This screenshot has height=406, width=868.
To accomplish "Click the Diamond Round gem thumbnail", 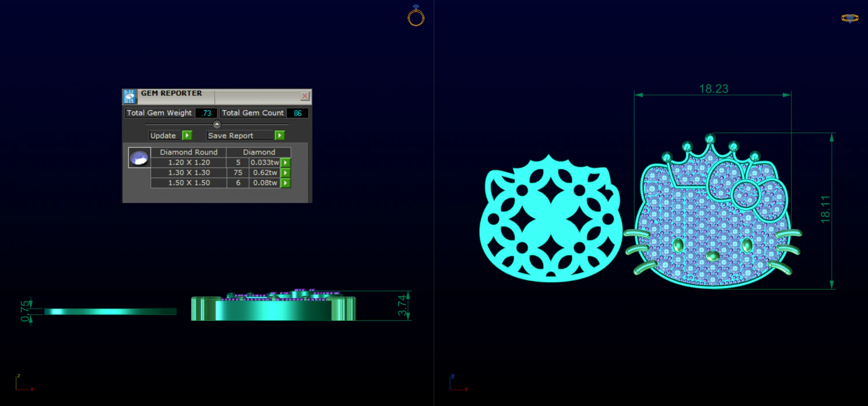I will (x=139, y=158).
